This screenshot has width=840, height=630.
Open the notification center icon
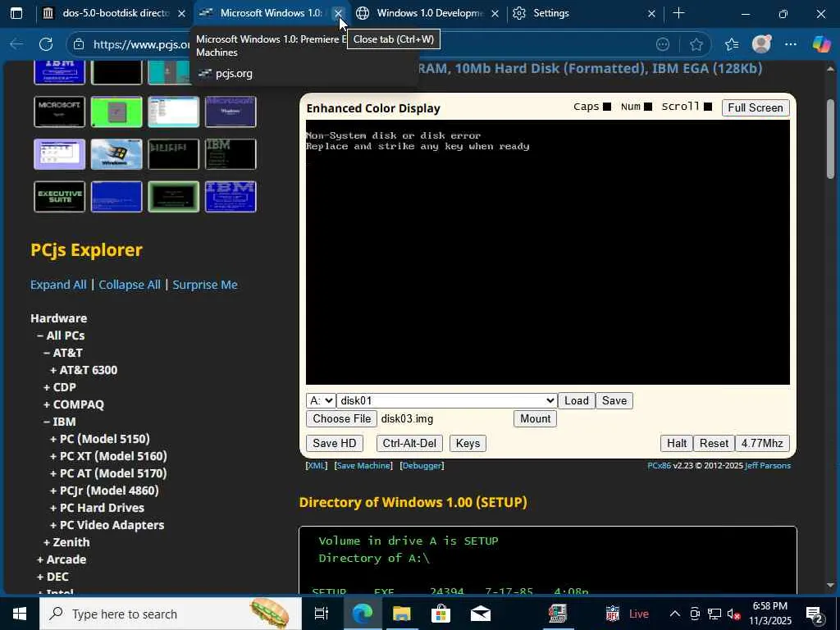point(815,614)
